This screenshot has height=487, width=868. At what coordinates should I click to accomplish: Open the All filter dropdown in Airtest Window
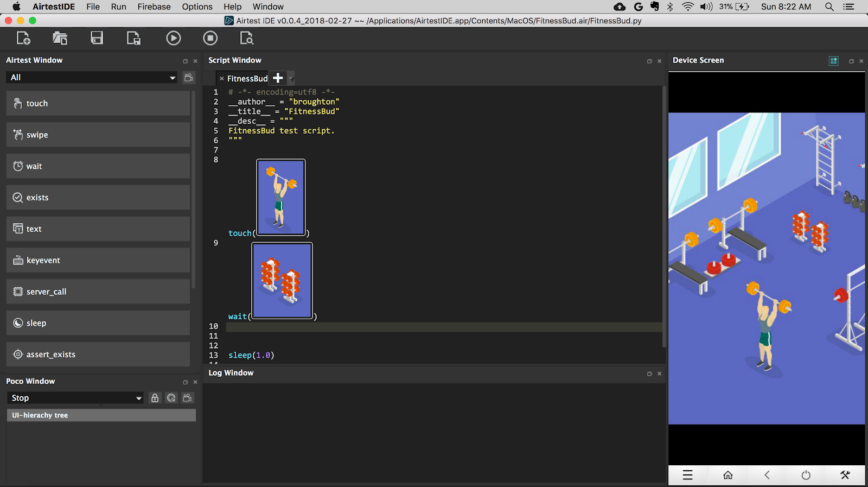[93, 78]
